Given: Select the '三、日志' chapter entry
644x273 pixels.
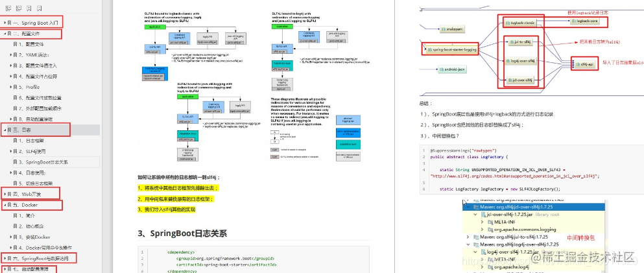Looking at the screenshot, I should click(x=22, y=130).
